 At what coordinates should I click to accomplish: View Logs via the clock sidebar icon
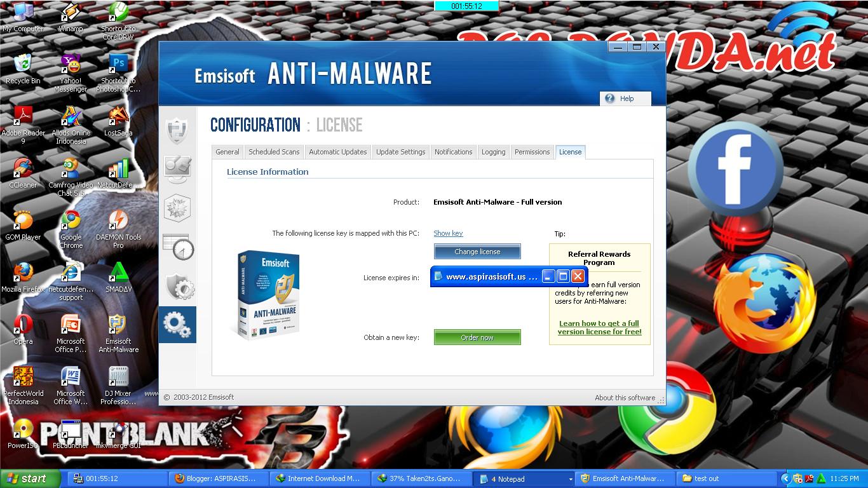[177, 248]
